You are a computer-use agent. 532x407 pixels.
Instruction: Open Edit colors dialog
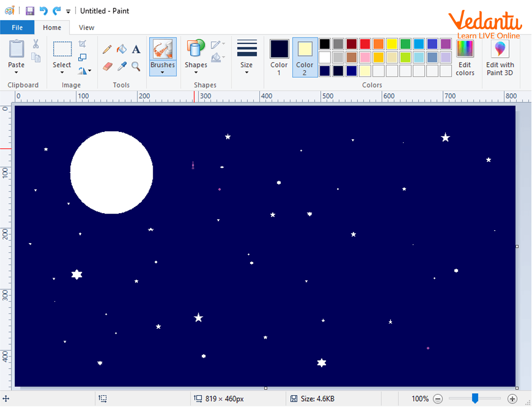tap(465, 58)
